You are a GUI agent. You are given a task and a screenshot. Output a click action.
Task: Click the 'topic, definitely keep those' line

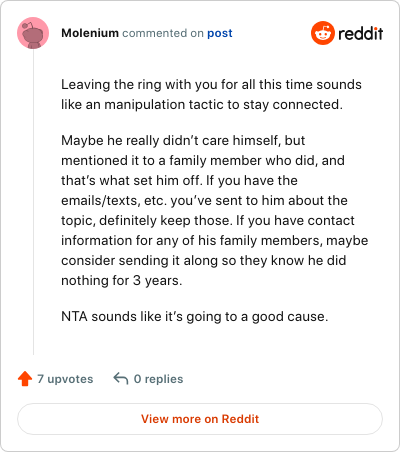pos(208,221)
